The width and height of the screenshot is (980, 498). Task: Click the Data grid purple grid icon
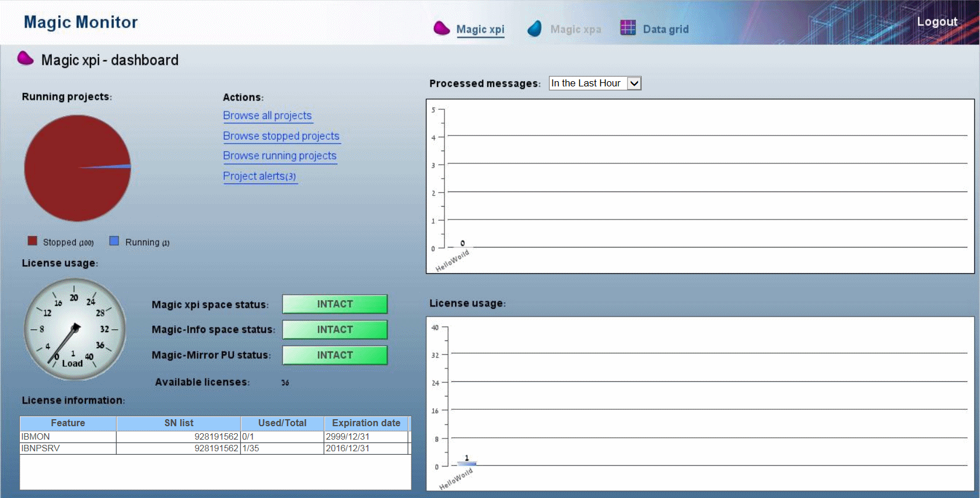coord(628,27)
